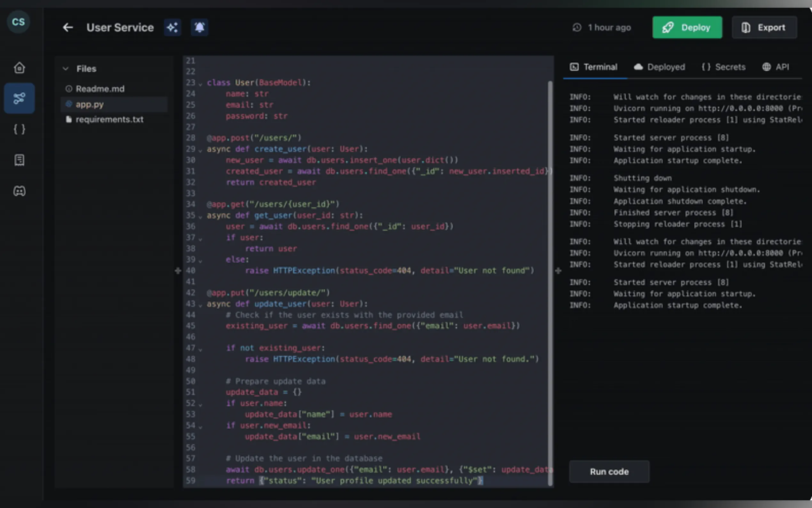The image size is (812, 508).
Task: Collapse the Files section chevron
Action: [66, 69]
